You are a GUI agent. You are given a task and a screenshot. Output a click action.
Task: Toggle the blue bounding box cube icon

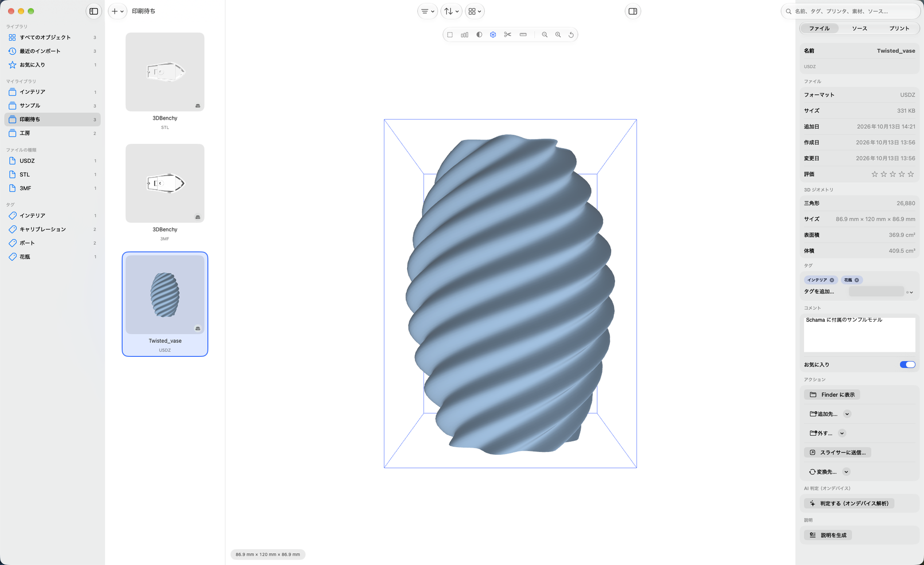click(493, 35)
